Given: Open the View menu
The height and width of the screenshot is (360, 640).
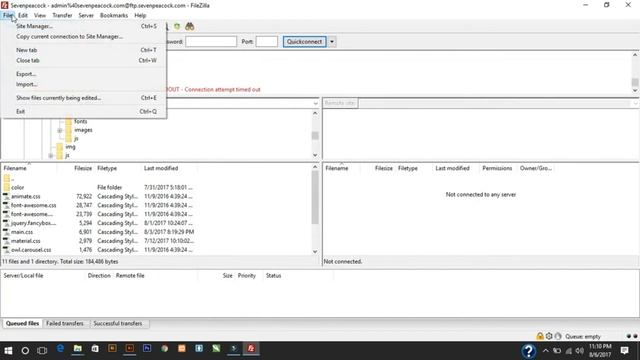Looking at the screenshot, I should pos(40,16).
